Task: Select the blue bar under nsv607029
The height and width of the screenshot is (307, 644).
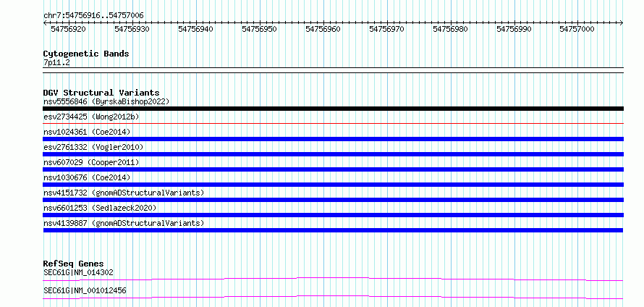Action: click(333, 169)
